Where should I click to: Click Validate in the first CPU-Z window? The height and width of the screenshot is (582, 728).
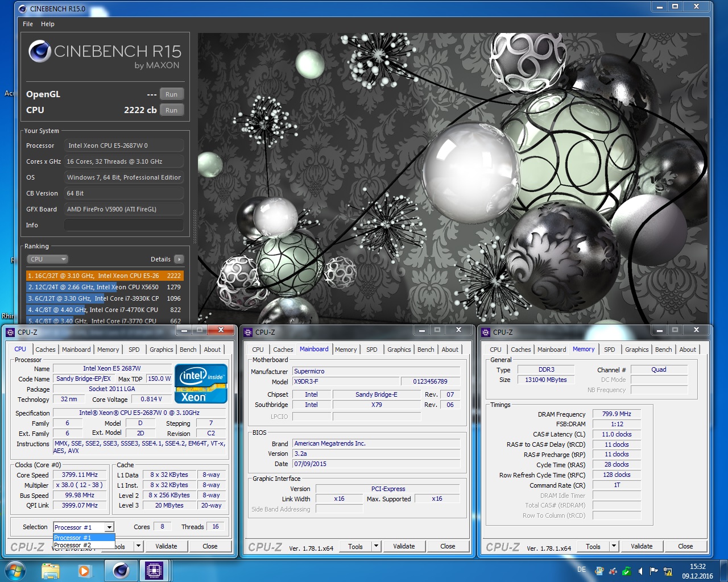tap(166, 546)
